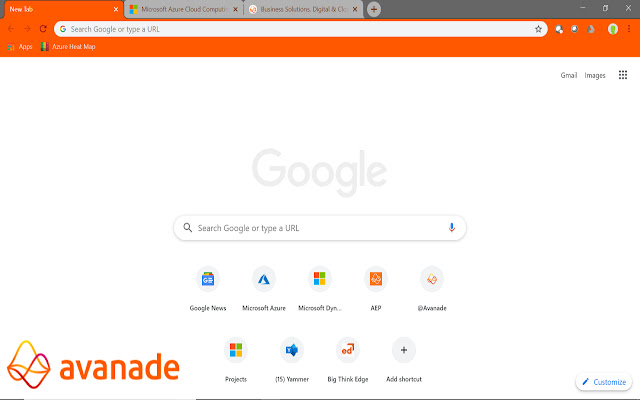
Task: Open the Google apps grid
Action: click(x=622, y=75)
